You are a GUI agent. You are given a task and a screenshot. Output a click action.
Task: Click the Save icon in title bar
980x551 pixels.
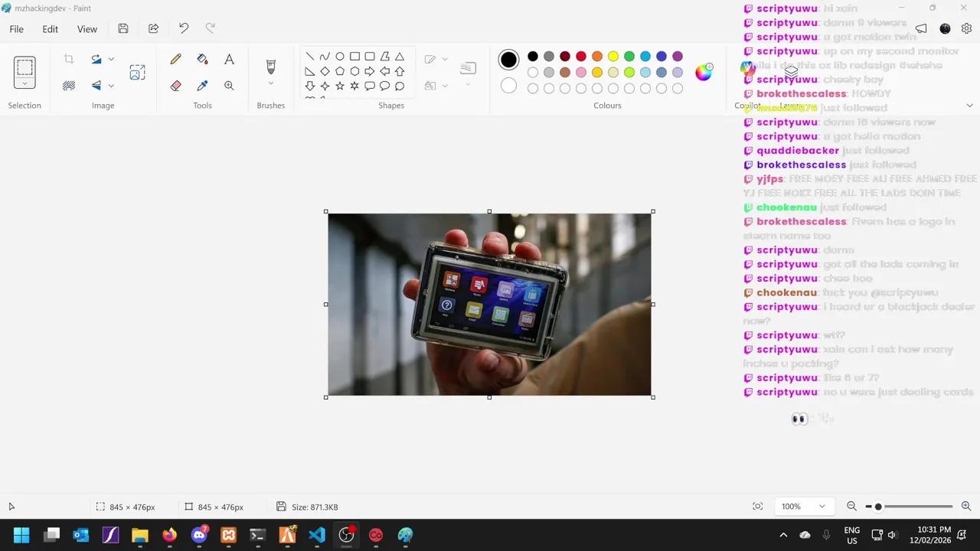click(x=123, y=28)
